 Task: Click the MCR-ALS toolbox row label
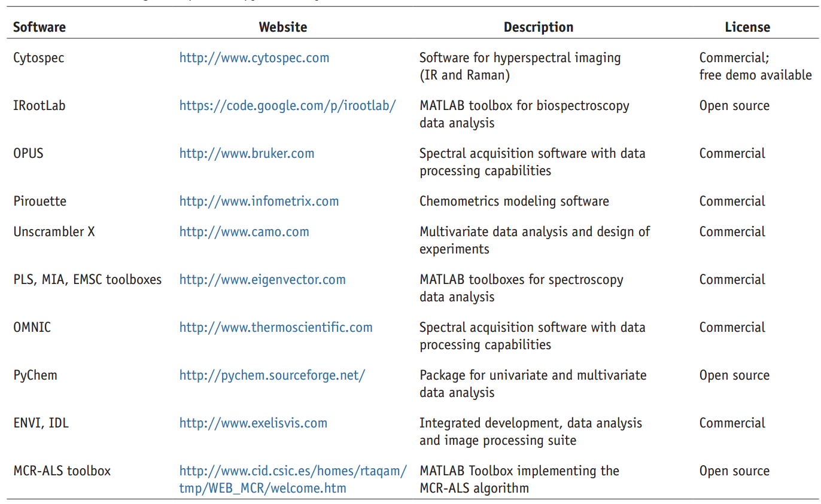tap(62, 471)
